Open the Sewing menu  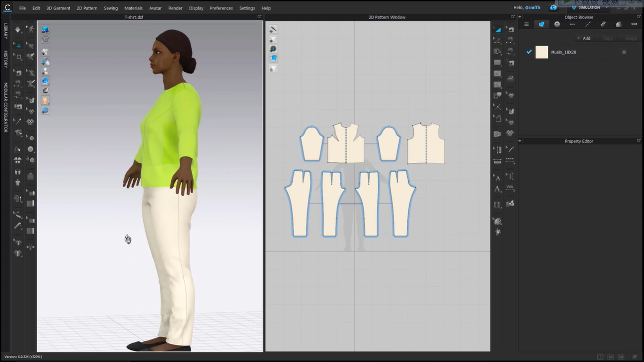(x=111, y=8)
